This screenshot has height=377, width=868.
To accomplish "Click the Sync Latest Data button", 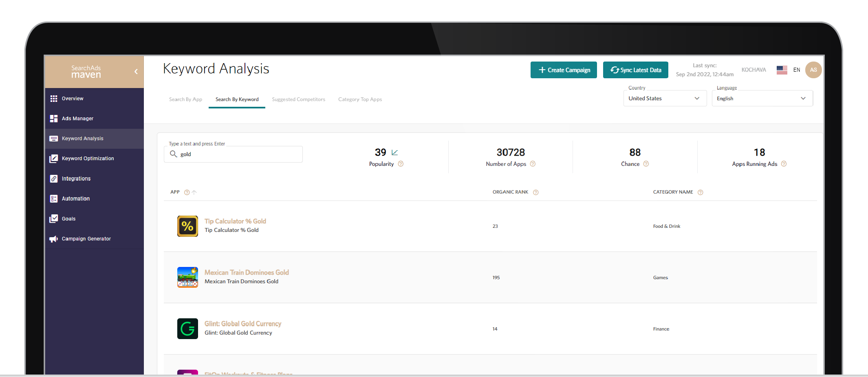I will coord(636,70).
